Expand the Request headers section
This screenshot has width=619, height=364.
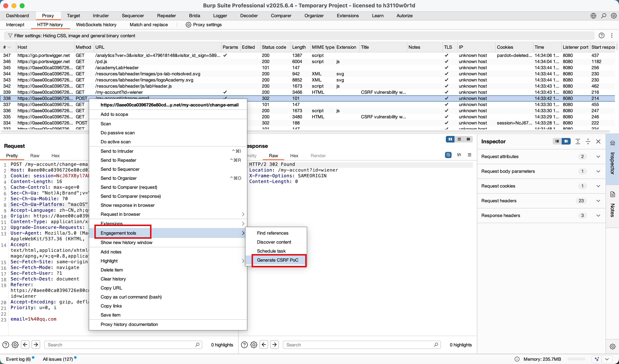[x=598, y=201]
